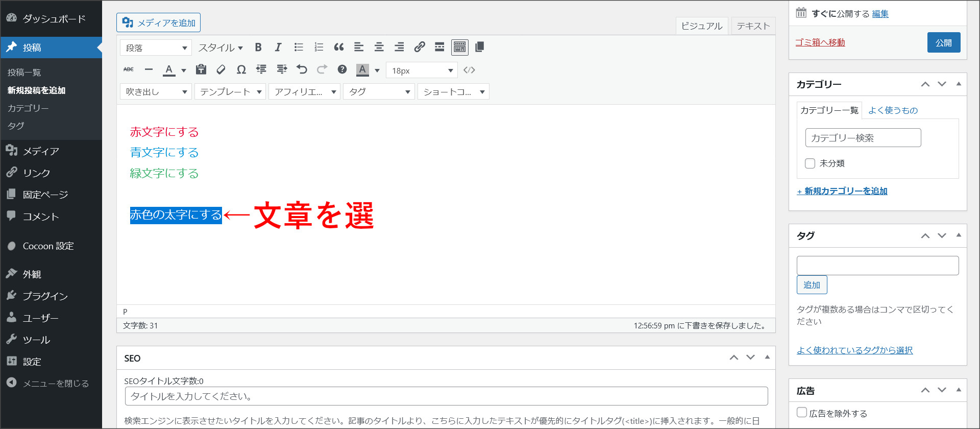Open Cocoon 設定 in the sidebar

[51, 246]
